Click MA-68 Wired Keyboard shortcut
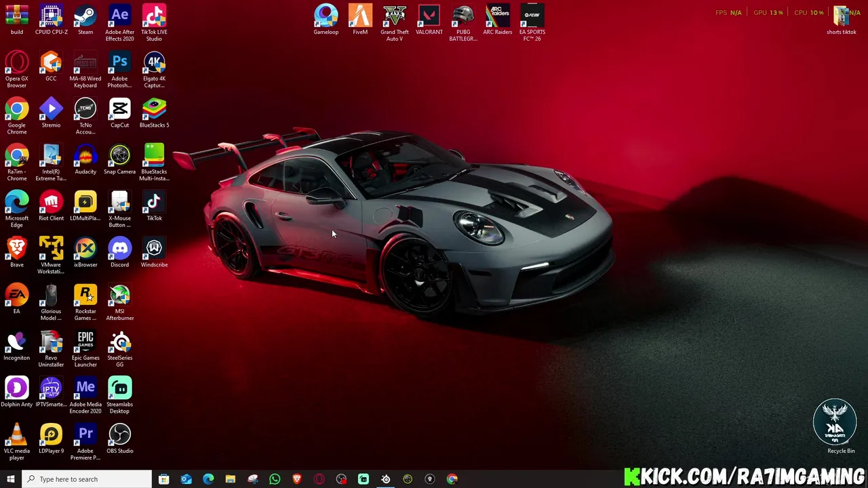The width and height of the screenshot is (868, 488). [x=85, y=69]
